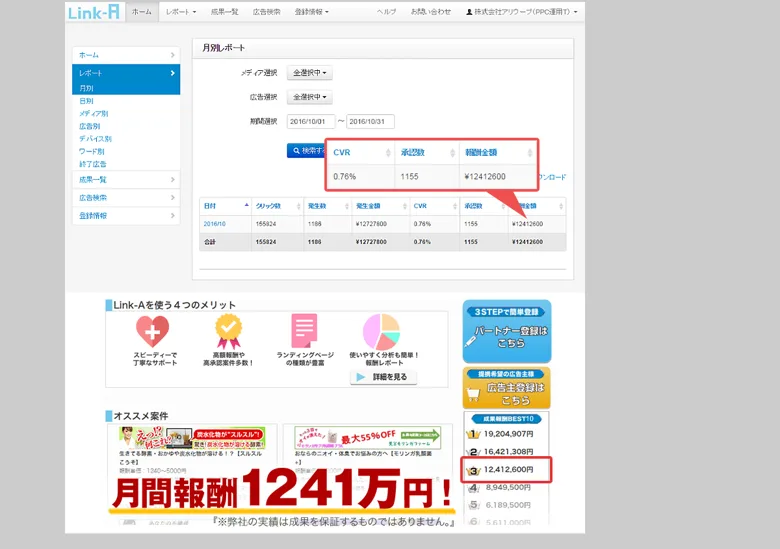The image size is (780, 549).
Task: Expand the sidebar 成果一覧 row chevron
Action: [x=173, y=180]
